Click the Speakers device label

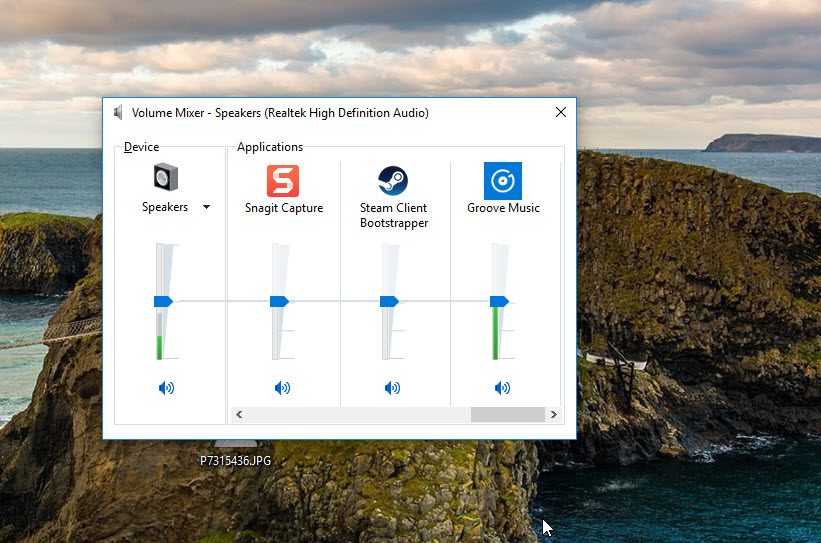click(165, 207)
